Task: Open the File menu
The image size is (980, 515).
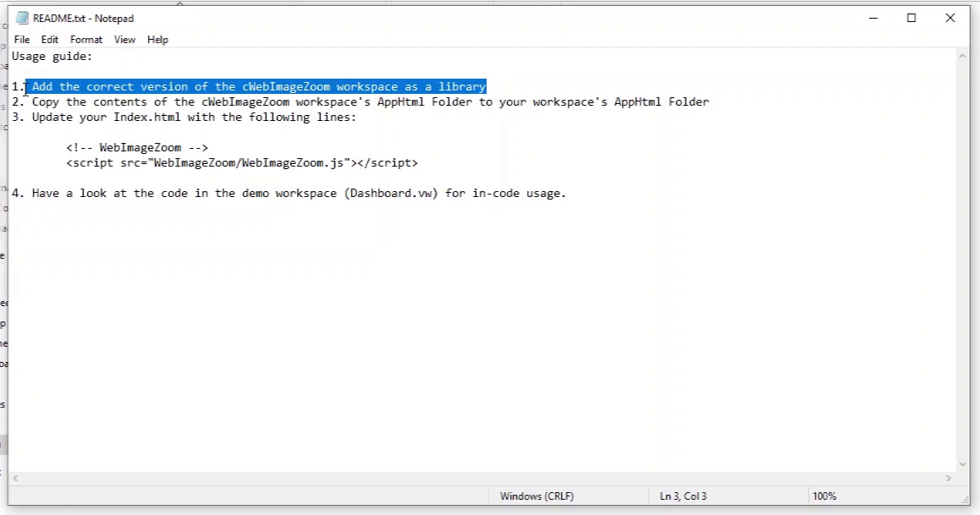Action: pos(22,40)
